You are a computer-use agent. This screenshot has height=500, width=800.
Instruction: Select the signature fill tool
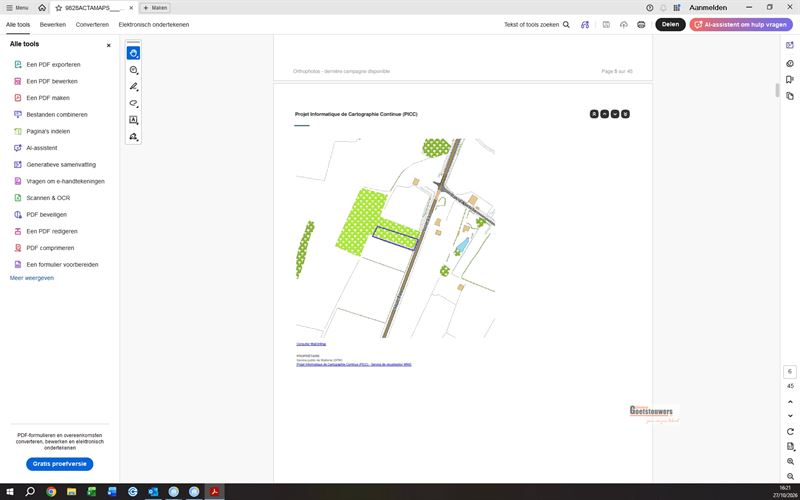(x=133, y=137)
